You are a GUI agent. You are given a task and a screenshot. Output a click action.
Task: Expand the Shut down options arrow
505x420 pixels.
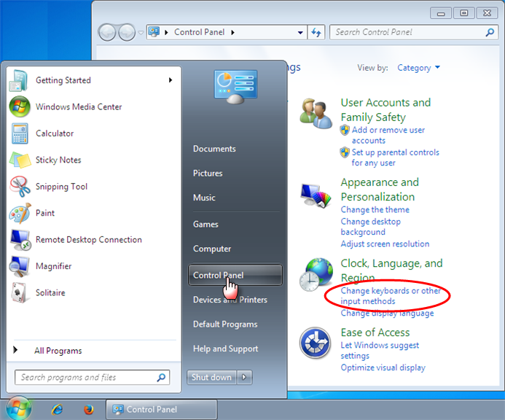pos(244,377)
